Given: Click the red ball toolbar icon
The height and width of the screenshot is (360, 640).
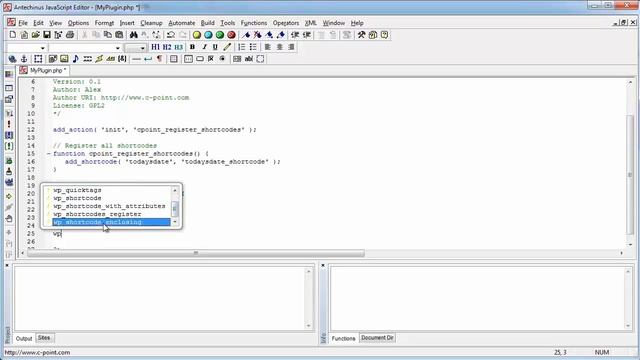Looking at the screenshot, I should coord(231,35).
